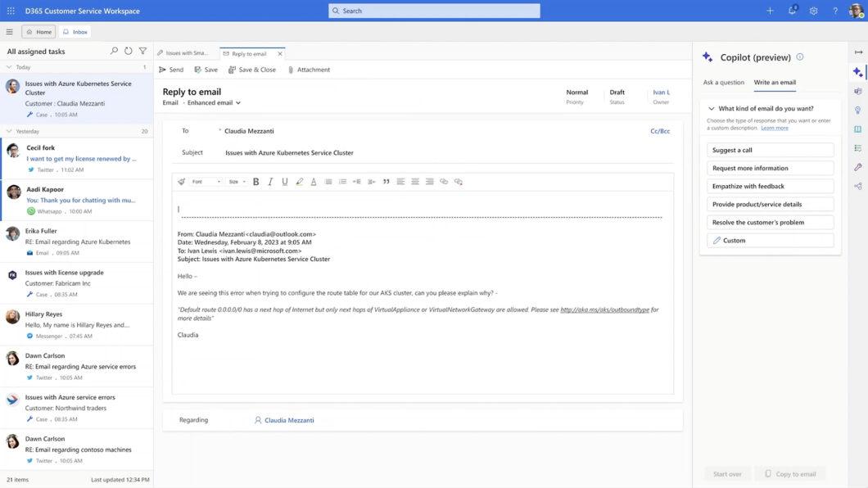
Task: Open the Size dropdown
Action: coord(237,182)
